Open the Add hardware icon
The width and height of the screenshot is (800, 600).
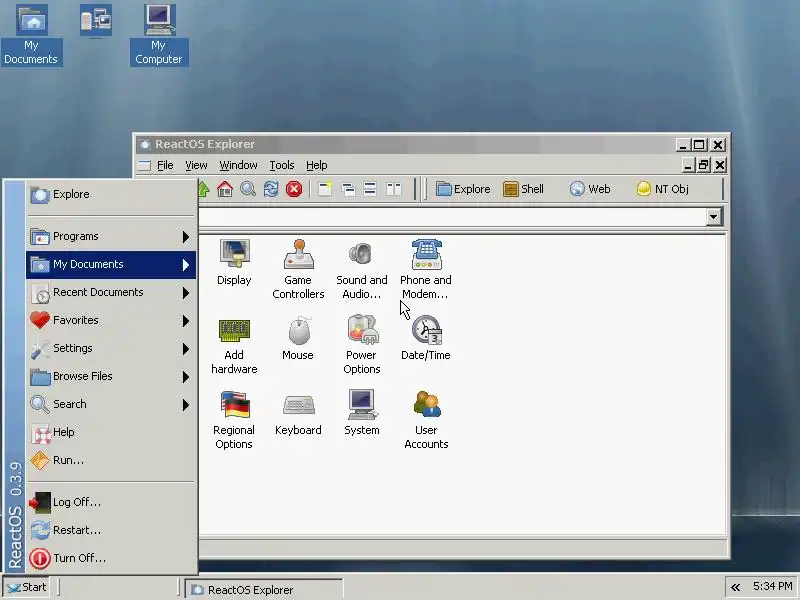click(234, 345)
